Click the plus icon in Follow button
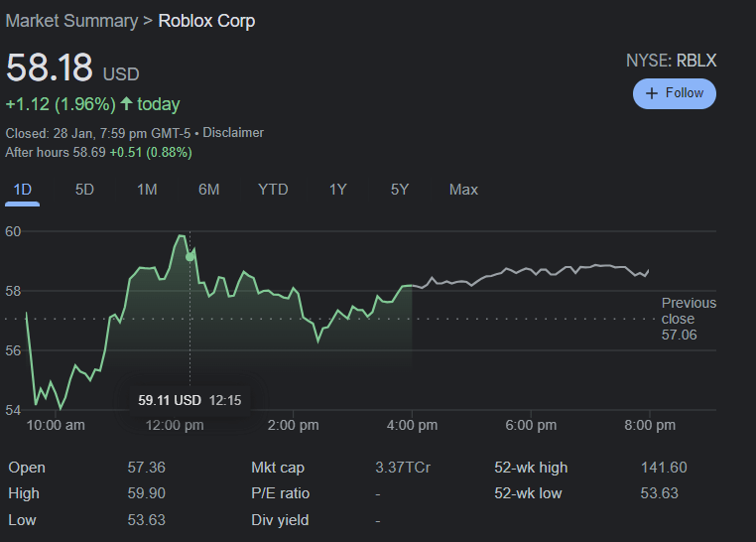Image resolution: width=756 pixels, height=542 pixels. (x=652, y=93)
